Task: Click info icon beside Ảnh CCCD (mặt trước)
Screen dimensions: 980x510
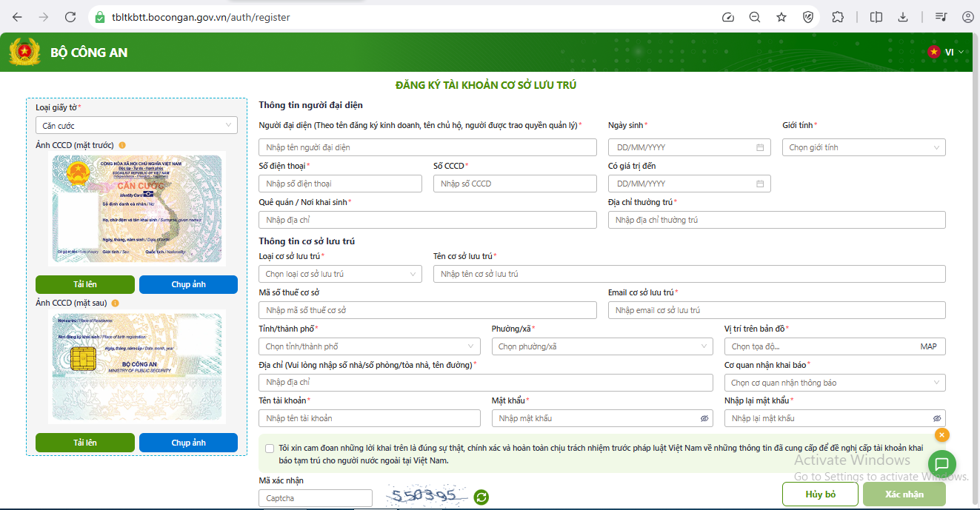Action: pos(122,145)
